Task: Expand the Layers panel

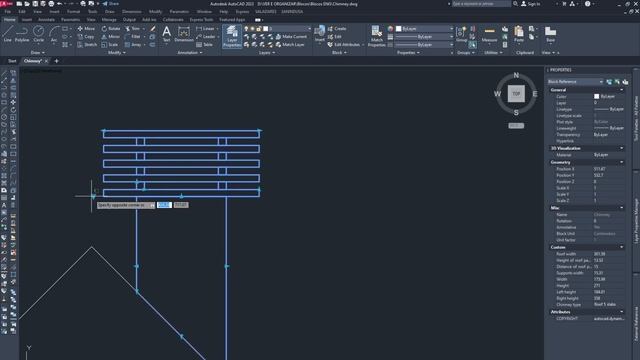Action: [x=267, y=53]
